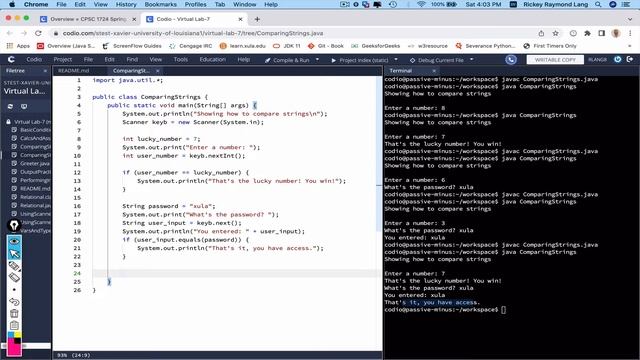Screen dimensions: 640x360
Task: Click Debug Current File button
Action: point(437,60)
